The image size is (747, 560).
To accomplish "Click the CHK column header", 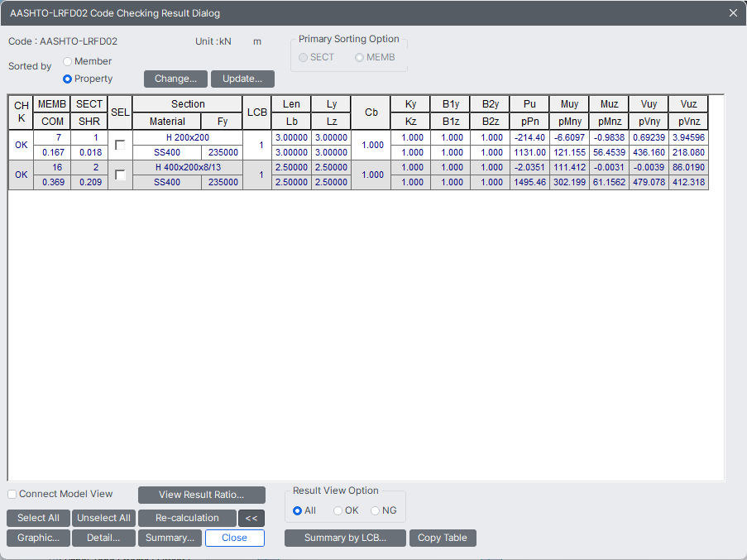I will click(21, 112).
